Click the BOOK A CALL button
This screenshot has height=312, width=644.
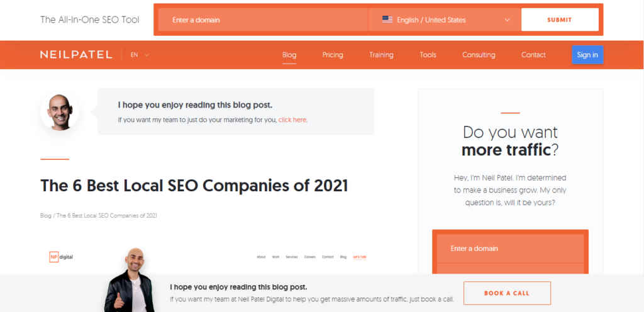[507, 293]
